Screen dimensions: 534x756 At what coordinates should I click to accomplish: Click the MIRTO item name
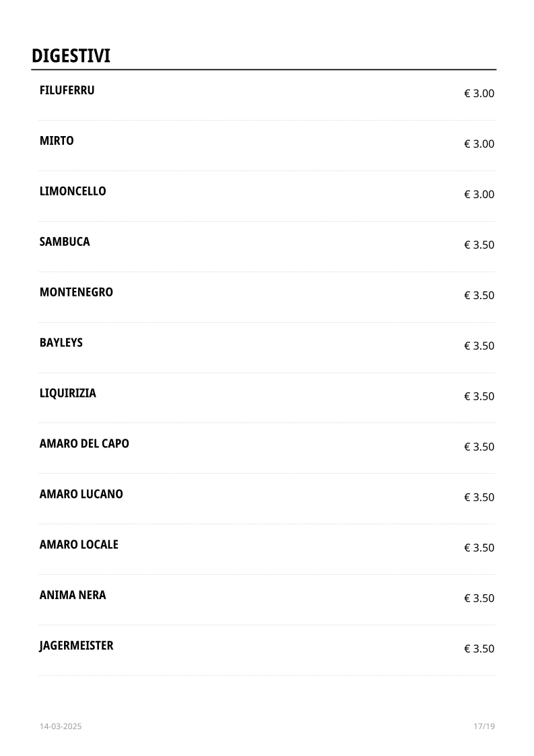(x=57, y=141)
